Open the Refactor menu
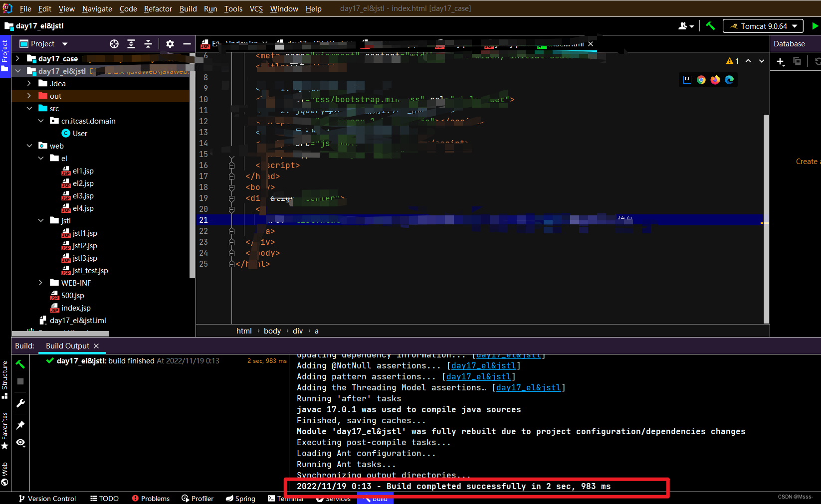The height and width of the screenshot is (504, 821). (158, 8)
